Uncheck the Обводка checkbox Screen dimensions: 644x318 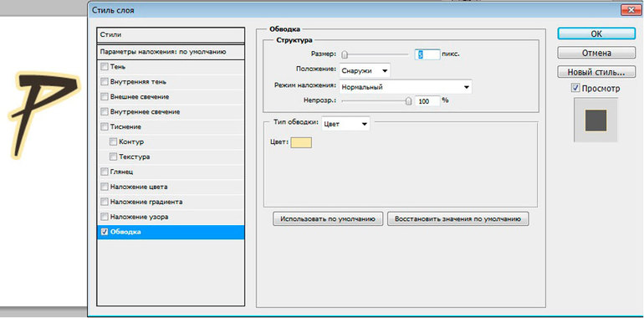click(x=105, y=232)
